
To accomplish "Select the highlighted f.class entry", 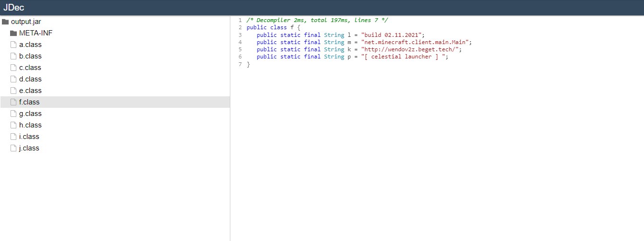I will (x=29, y=102).
